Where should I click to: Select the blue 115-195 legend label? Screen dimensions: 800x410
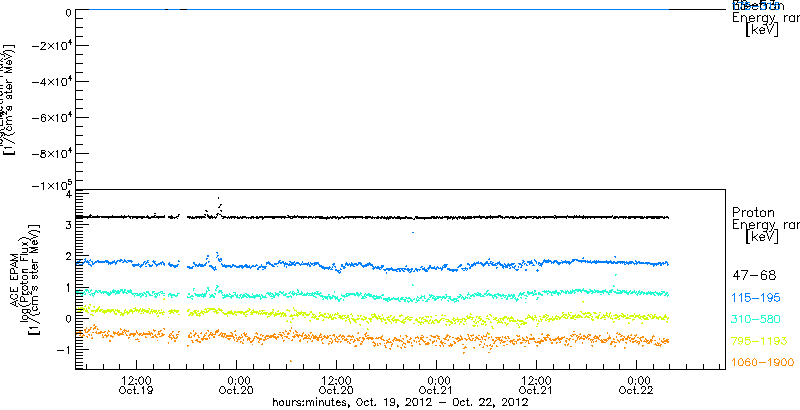coord(756,298)
